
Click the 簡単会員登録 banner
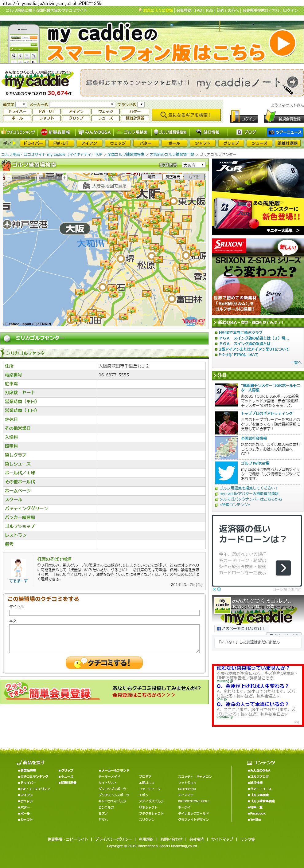pyautogui.click(x=104, y=692)
